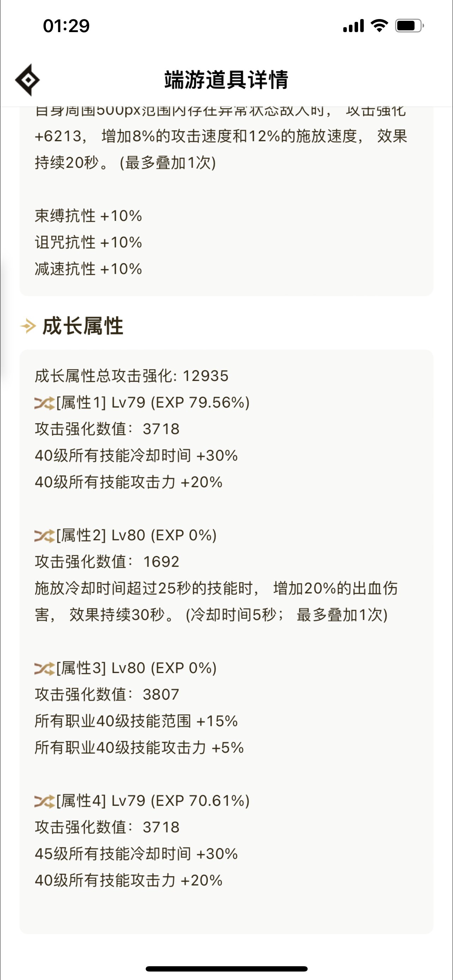Tap the shuffle icon beside 属性2
The width and height of the screenshot is (453, 980).
coord(44,536)
